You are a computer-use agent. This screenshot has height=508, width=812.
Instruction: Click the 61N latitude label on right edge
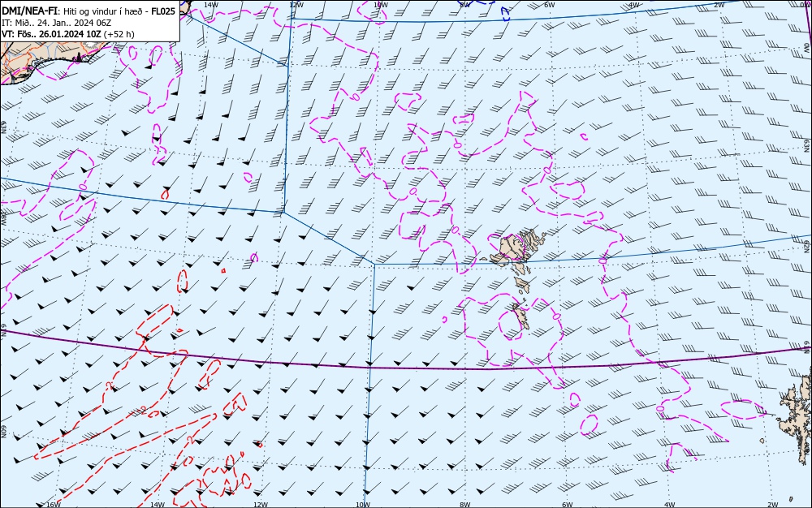pyautogui.click(x=807, y=347)
